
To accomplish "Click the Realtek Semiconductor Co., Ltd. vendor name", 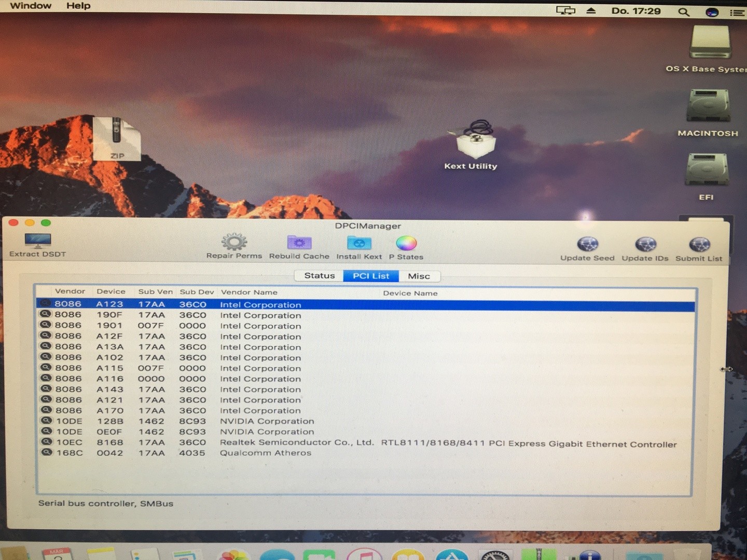I will pos(297,442).
